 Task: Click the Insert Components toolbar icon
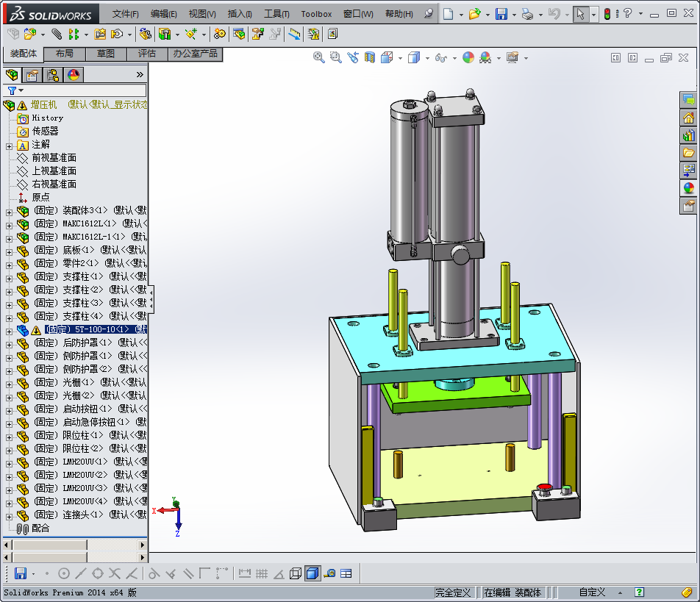coord(30,34)
